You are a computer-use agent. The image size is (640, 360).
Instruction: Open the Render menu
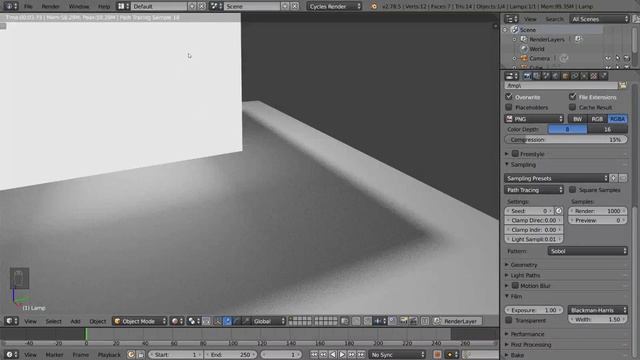click(51, 6)
